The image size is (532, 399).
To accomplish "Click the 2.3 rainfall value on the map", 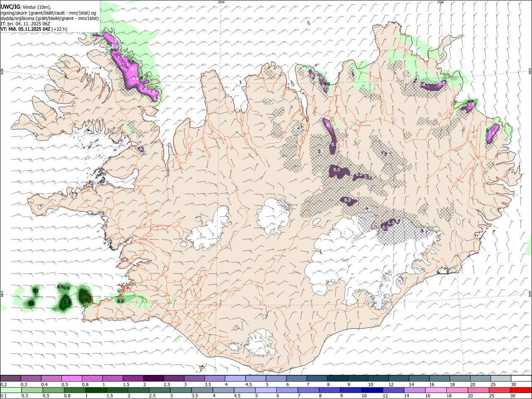I will click(66, 302).
